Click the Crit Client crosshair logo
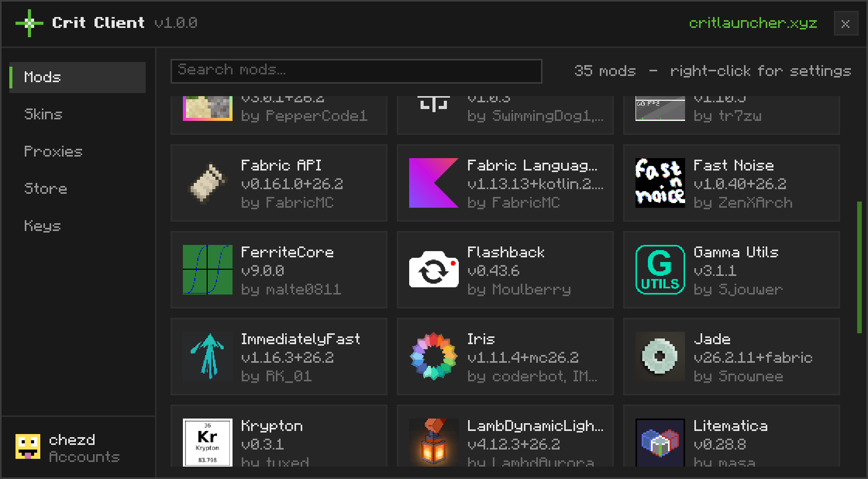Screen dimensions: 868x479 tap(29, 23)
